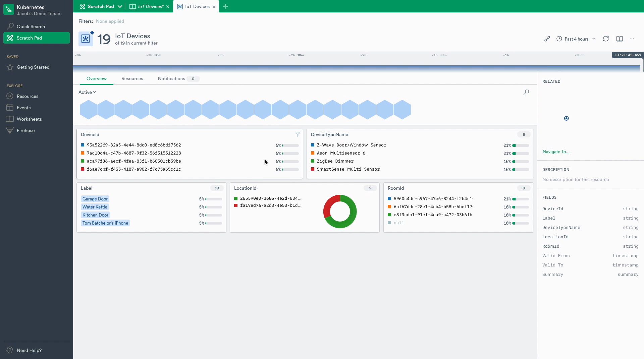Click the related graph node
Viewport: 644px width, 362px height.
click(x=567, y=118)
